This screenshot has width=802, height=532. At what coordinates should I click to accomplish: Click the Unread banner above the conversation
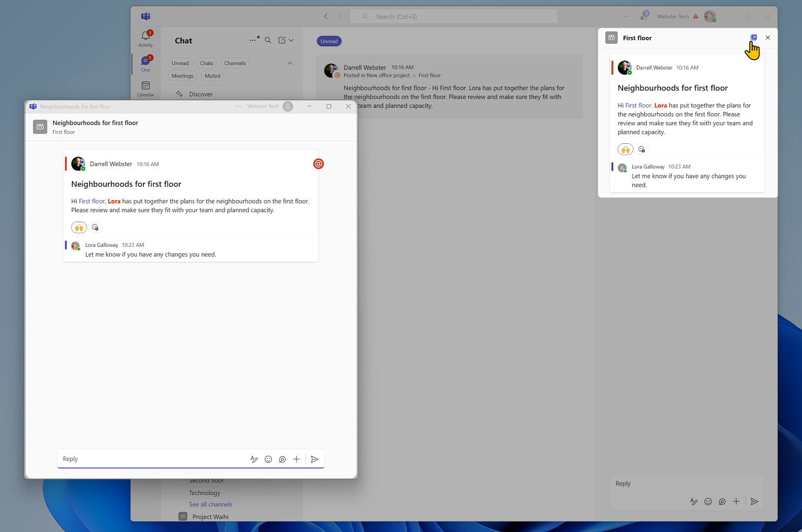coord(329,41)
